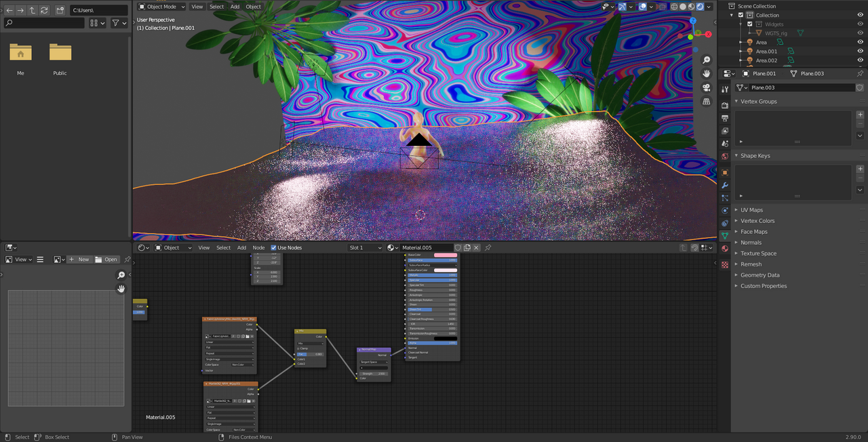
Task: Toggle camera view icon in viewport
Action: 706,87
